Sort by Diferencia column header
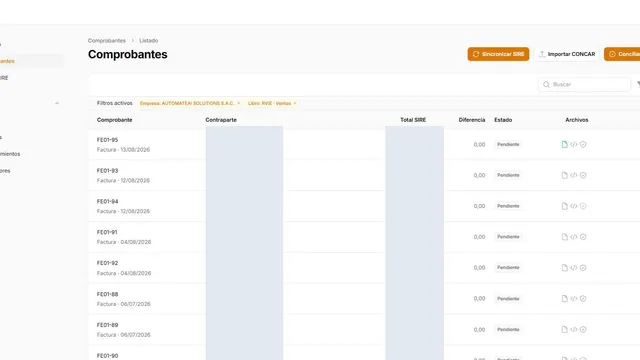The image size is (640, 360). 472,120
